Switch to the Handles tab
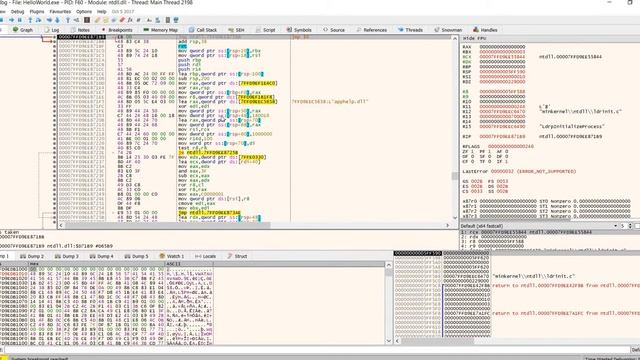Image resolution: width=640 pixels, height=360 pixels. (x=485, y=30)
